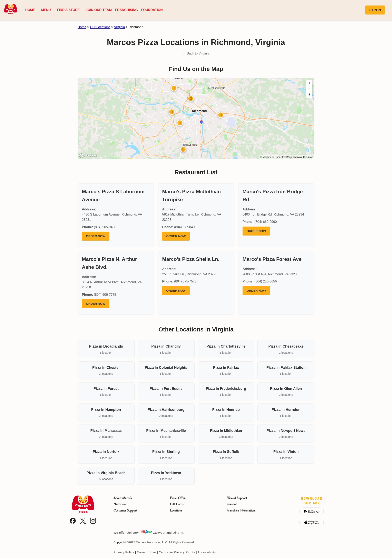Screen dimensions: 392x558
Task: Click the map marker near Meadowbrook
Action: (x=183, y=149)
